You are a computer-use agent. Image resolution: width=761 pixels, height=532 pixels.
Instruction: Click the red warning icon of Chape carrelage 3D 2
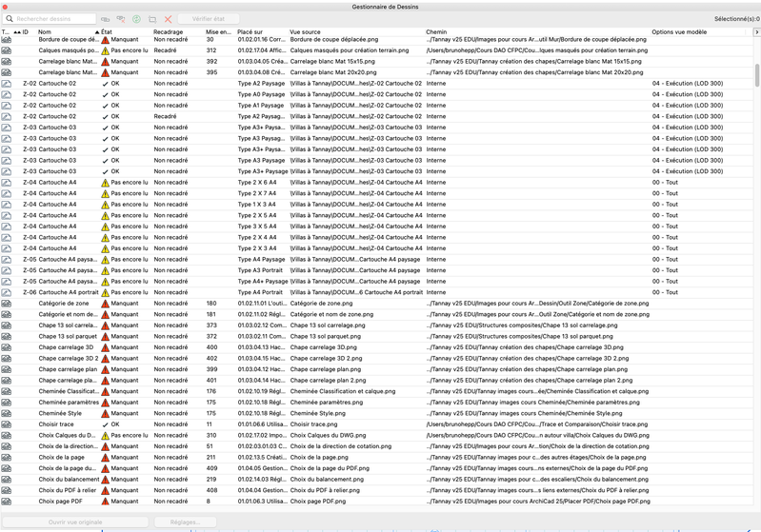pos(105,359)
